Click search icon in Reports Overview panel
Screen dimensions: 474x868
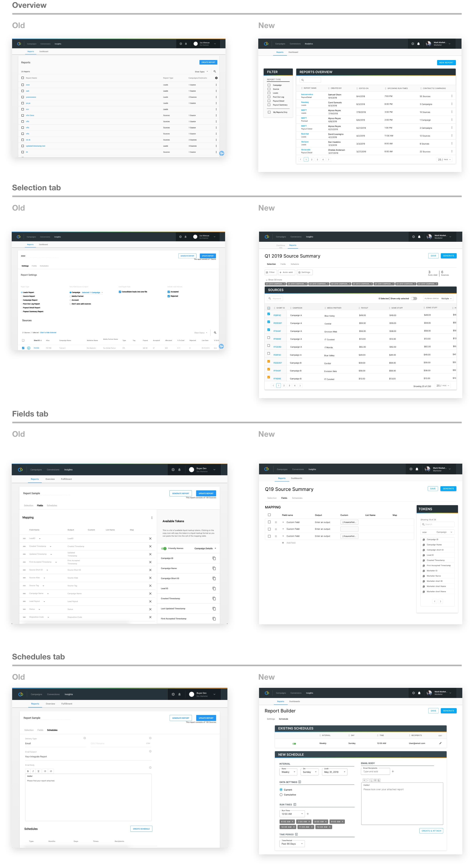[303, 80]
